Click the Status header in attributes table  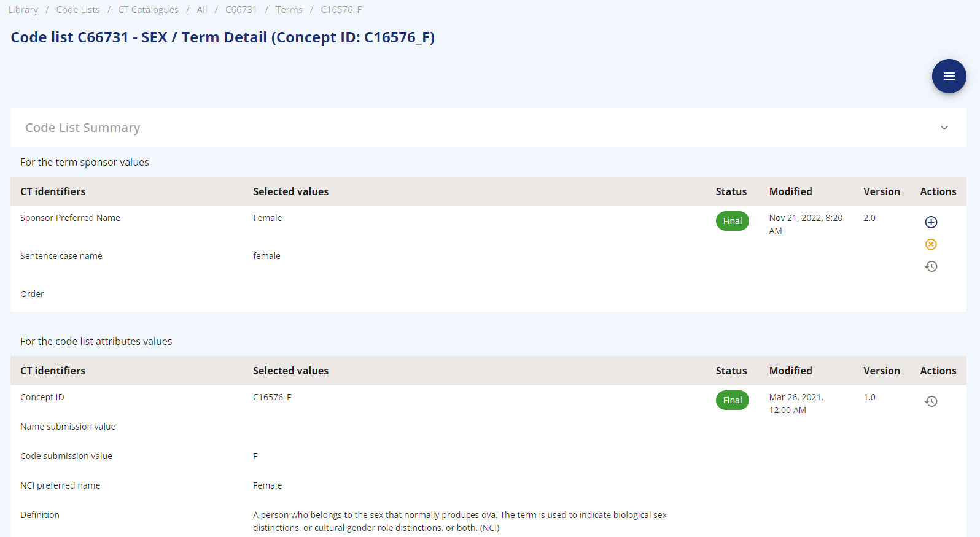point(731,371)
